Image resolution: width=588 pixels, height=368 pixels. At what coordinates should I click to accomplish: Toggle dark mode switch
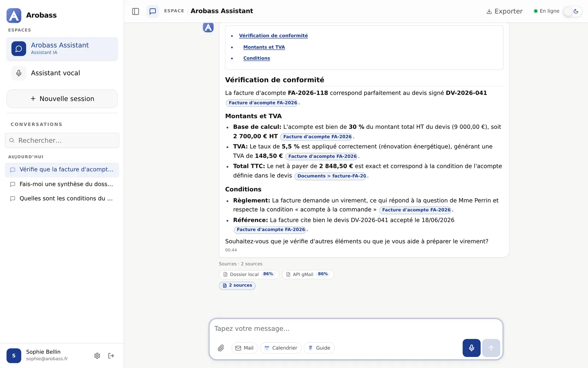573,11
